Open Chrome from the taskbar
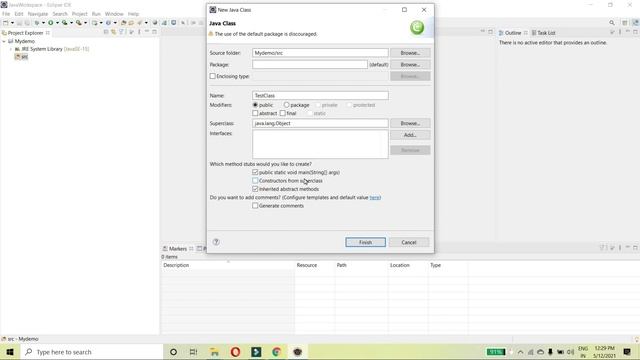Viewport: 640px width, 360px height. [277, 352]
